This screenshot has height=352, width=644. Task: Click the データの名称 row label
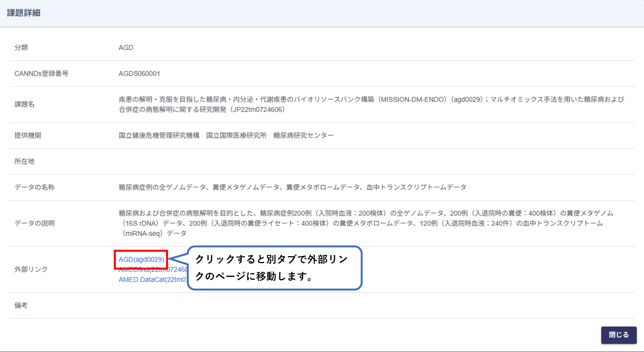pyautogui.click(x=34, y=187)
